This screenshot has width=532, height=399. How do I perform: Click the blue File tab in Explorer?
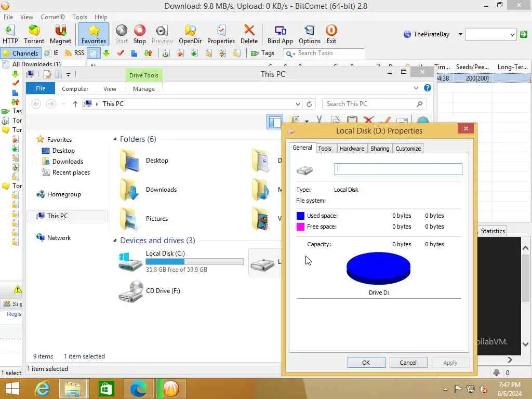41,88
